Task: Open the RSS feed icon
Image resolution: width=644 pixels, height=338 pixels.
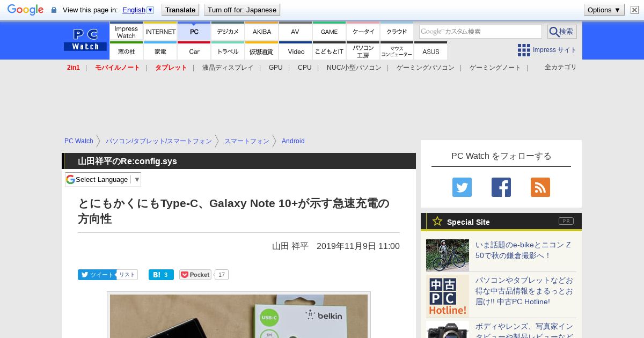Action: 540,187
